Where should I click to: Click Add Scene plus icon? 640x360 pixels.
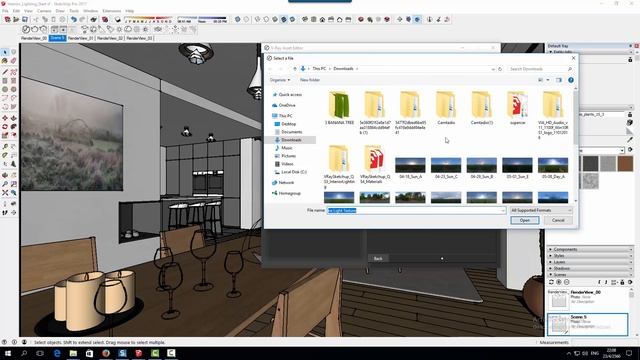(x=559, y=282)
